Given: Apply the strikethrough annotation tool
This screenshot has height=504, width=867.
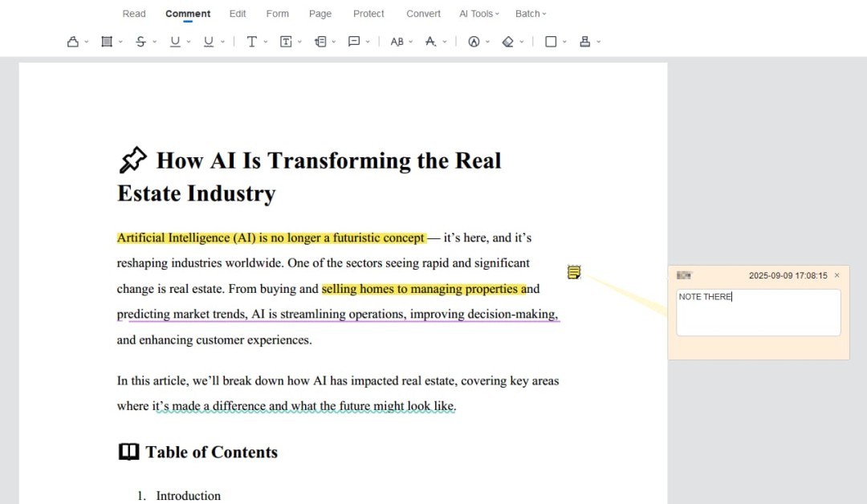Looking at the screenshot, I should click(x=141, y=42).
